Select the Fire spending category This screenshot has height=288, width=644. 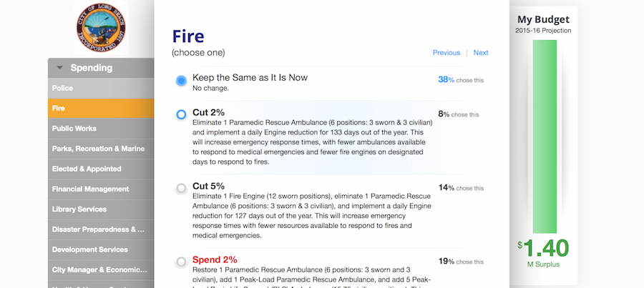101,109
